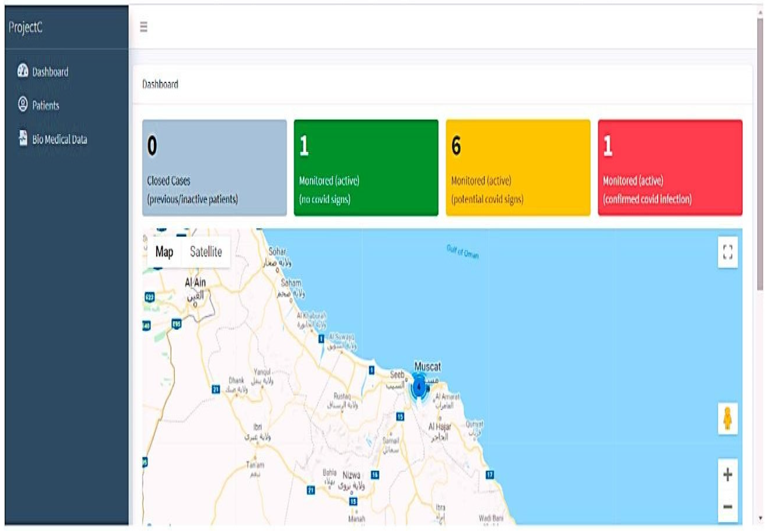Switch map to Satellite view
769x532 pixels.
pos(206,252)
